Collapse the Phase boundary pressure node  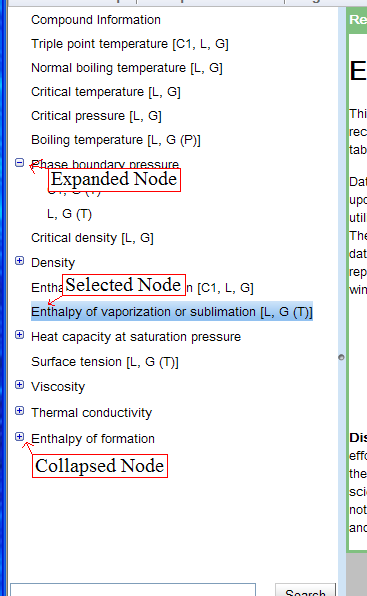[19, 163]
